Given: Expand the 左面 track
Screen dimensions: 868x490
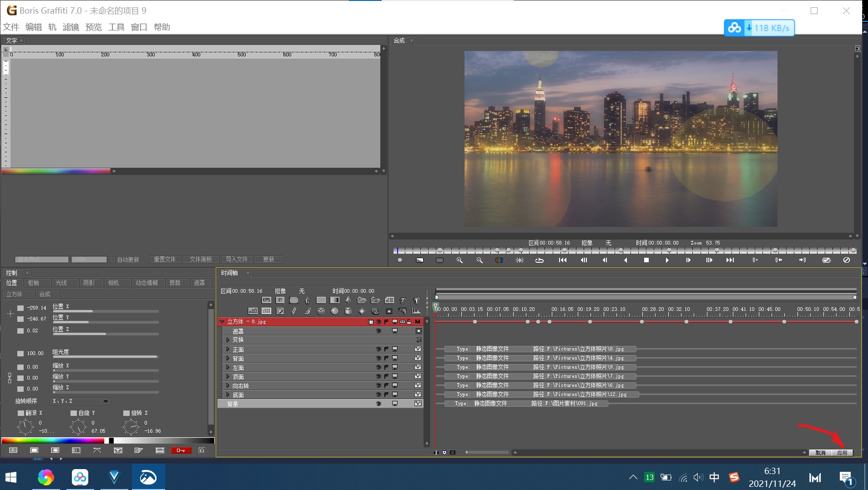Looking at the screenshot, I should pyautogui.click(x=228, y=367).
